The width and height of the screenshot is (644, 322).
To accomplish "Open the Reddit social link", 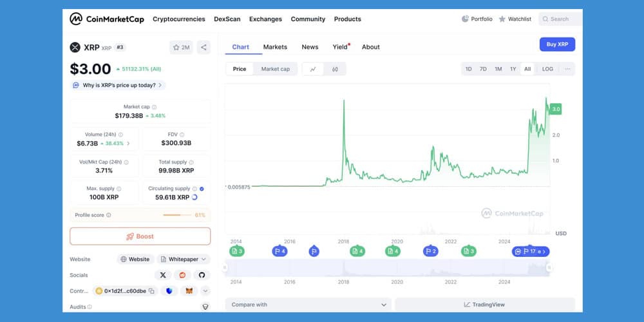I will point(182,275).
